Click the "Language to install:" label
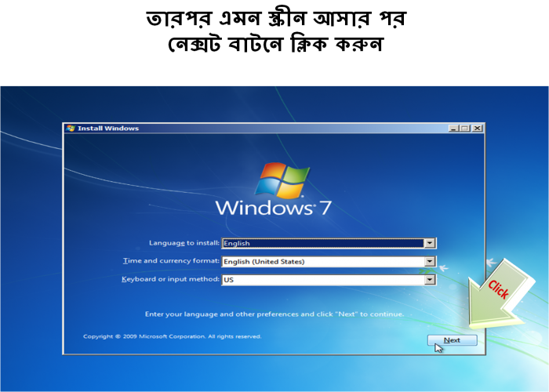Viewport: 549px width, 392px height. point(184,243)
